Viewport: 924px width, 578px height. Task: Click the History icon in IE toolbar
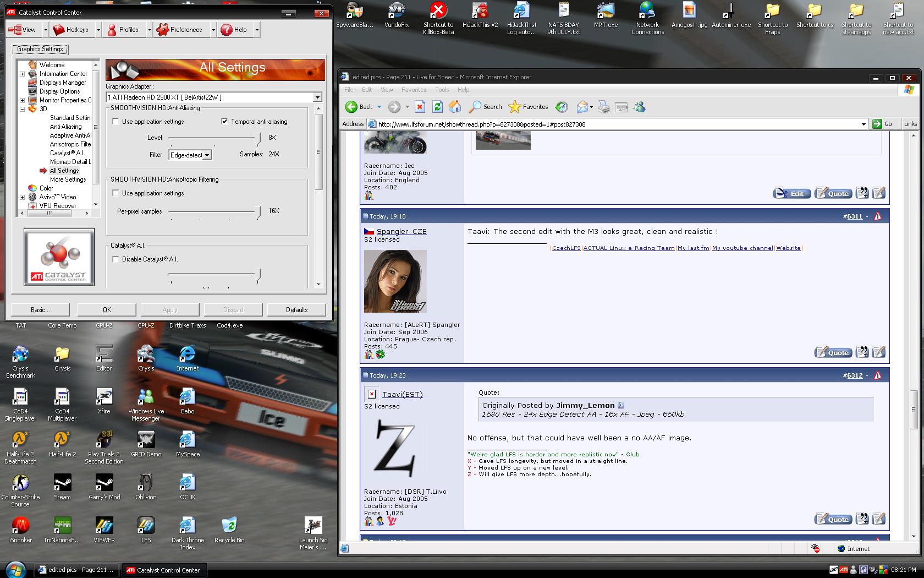561,107
